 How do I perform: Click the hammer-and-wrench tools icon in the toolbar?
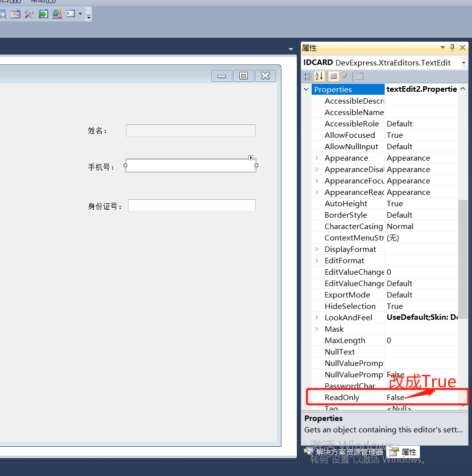[x=28, y=14]
